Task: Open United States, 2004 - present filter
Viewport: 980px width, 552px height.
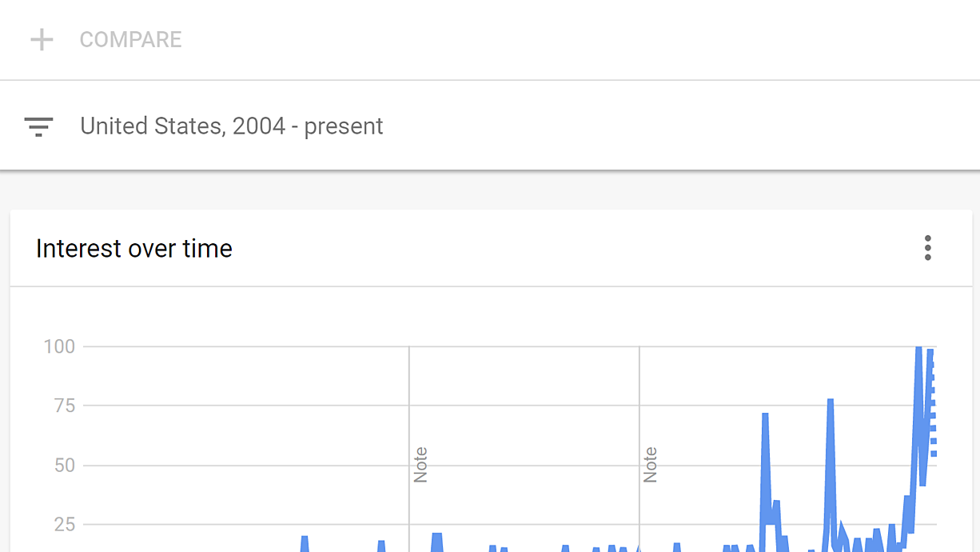Action: point(232,126)
